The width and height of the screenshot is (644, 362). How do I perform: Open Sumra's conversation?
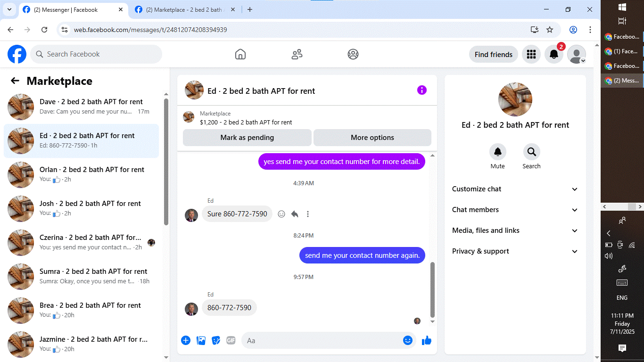(82, 277)
